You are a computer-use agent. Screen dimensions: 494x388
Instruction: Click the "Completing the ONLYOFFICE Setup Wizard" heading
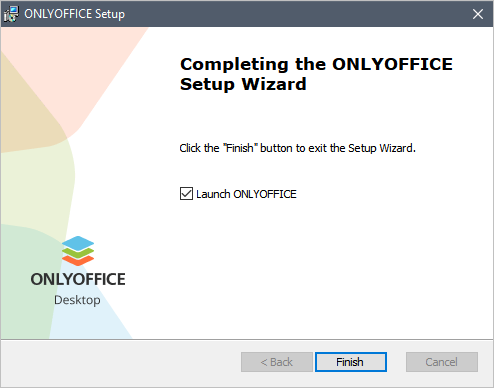[x=316, y=74]
